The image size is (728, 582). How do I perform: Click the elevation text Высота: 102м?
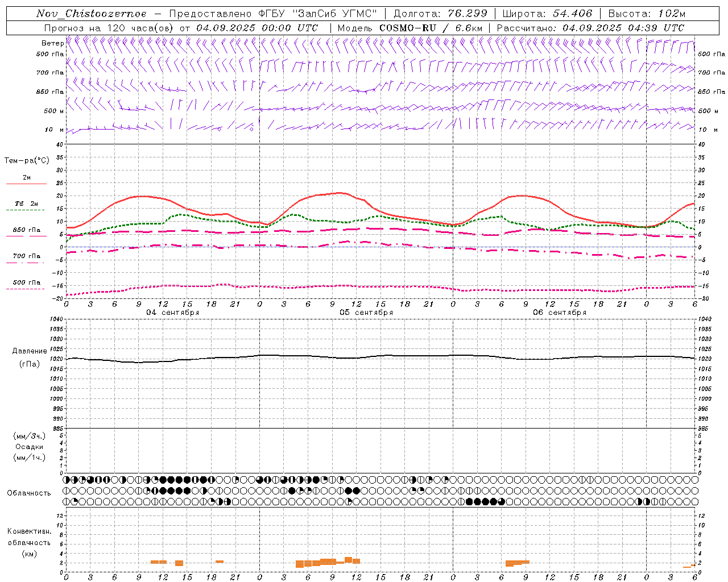(x=647, y=14)
